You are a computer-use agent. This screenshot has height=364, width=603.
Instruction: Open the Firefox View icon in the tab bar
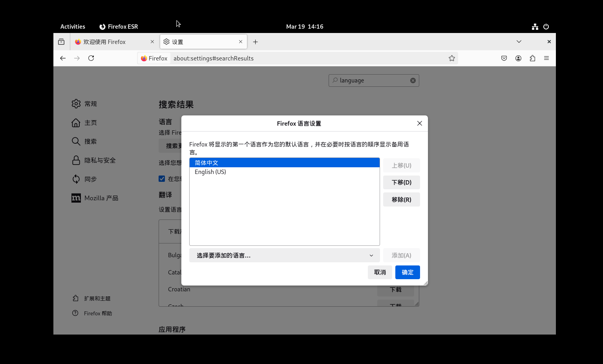pyautogui.click(x=61, y=42)
